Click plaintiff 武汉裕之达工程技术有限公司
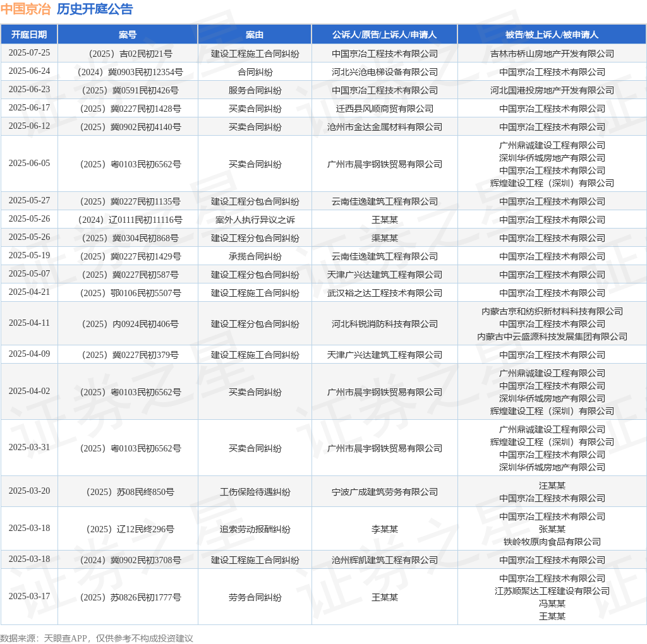 click(x=385, y=293)
